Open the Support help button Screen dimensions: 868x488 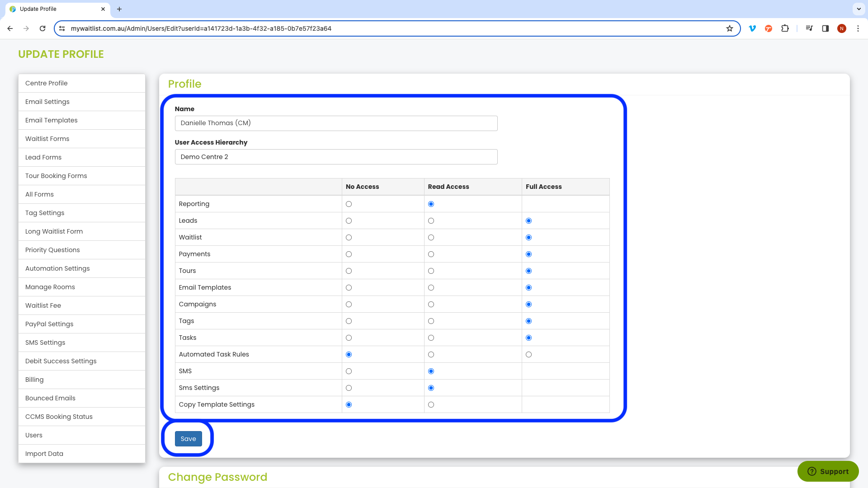click(x=828, y=471)
